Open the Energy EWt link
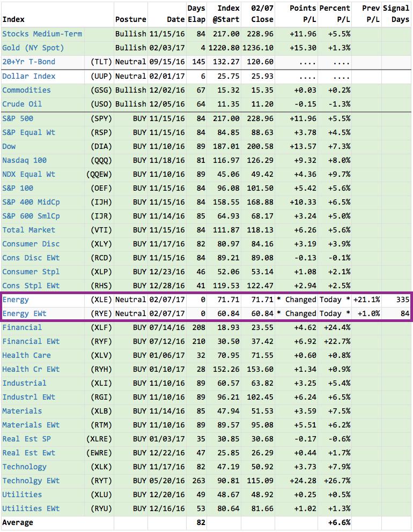The height and width of the screenshot is (532, 413). [x=24, y=313]
